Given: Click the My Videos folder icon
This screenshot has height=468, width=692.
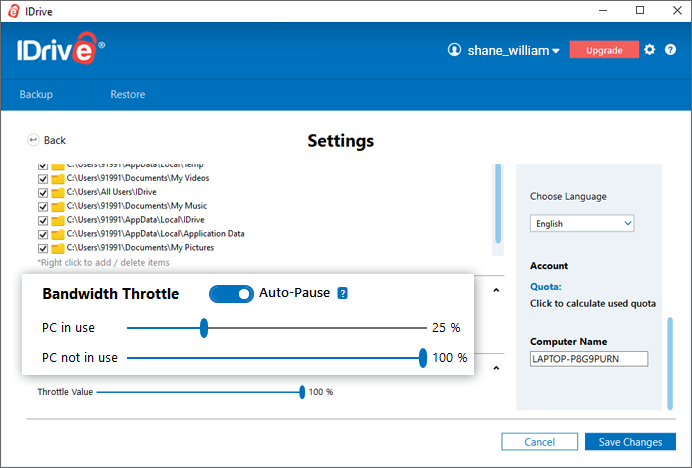Looking at the screenshot, I should point(58,178).
